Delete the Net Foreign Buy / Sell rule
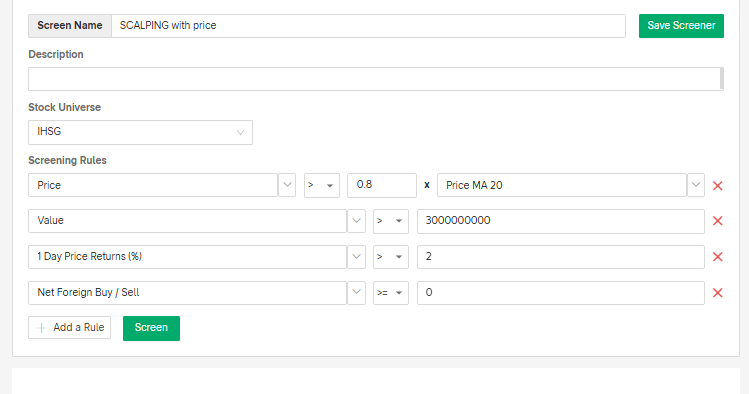The height and width of the screenshot is (394, 749). click(717, 293)
